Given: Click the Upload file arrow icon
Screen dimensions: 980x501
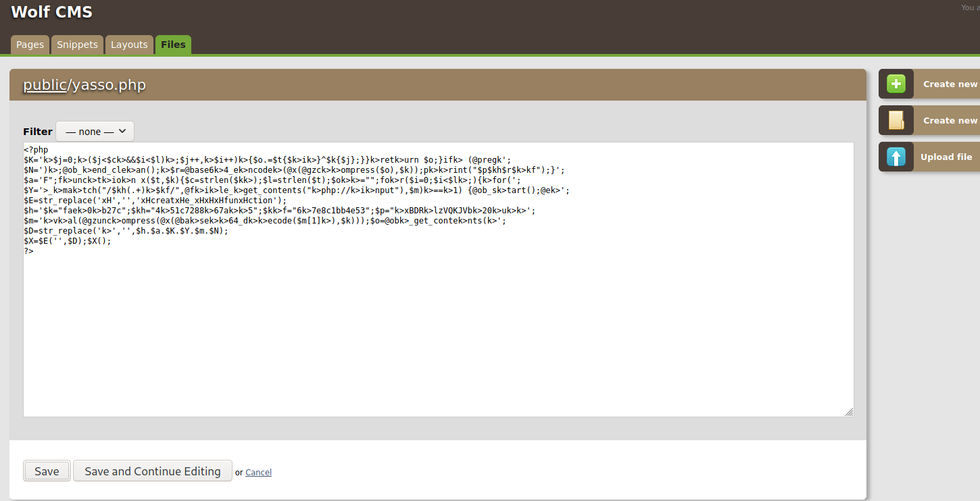Looking at the screenshot, I should coord(896,157).
